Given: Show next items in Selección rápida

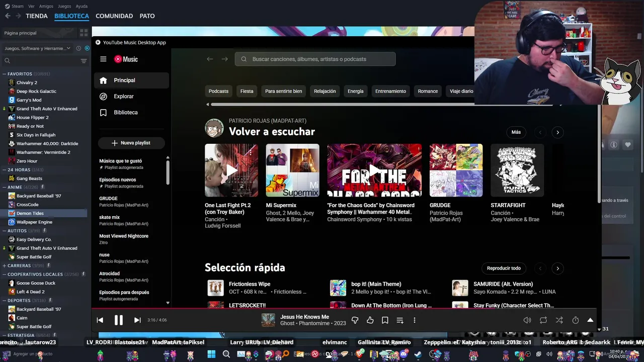Looking at the screenshot, I should [557, 268].
